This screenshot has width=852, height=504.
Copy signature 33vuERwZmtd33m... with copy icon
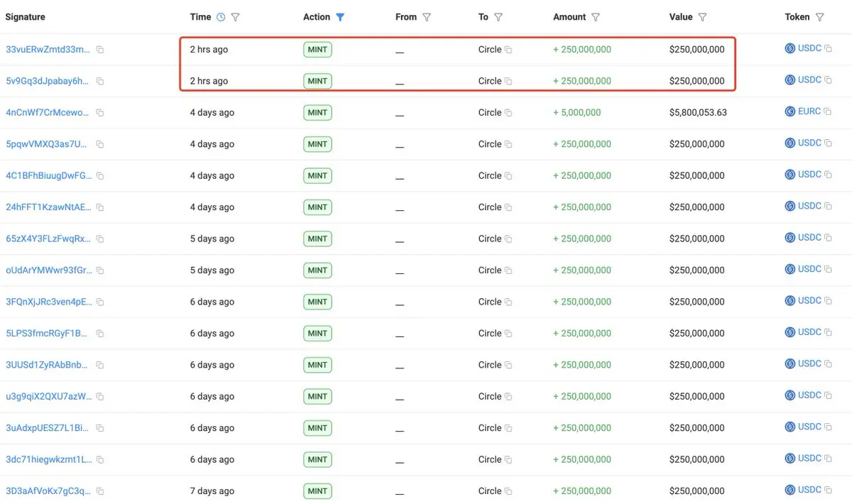[x=100, y=50]
